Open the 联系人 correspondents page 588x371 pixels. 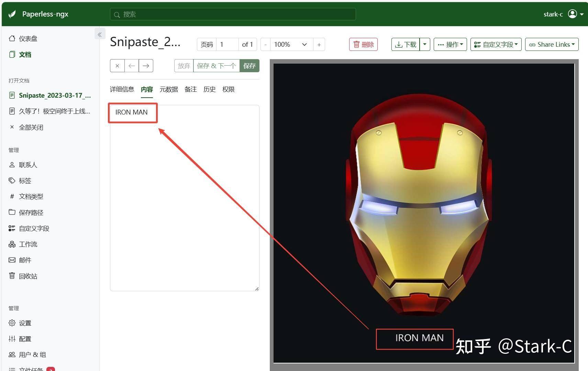point(23,165)
